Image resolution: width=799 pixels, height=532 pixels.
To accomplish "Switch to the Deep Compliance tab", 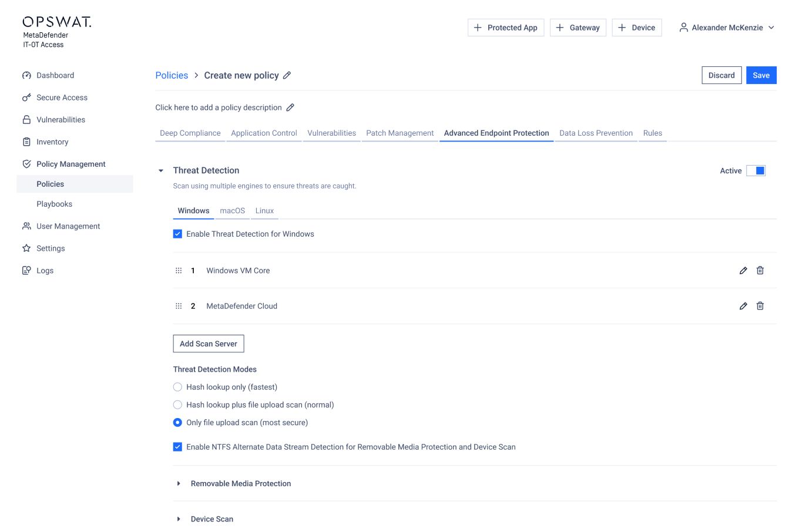I will click(190, 133).
